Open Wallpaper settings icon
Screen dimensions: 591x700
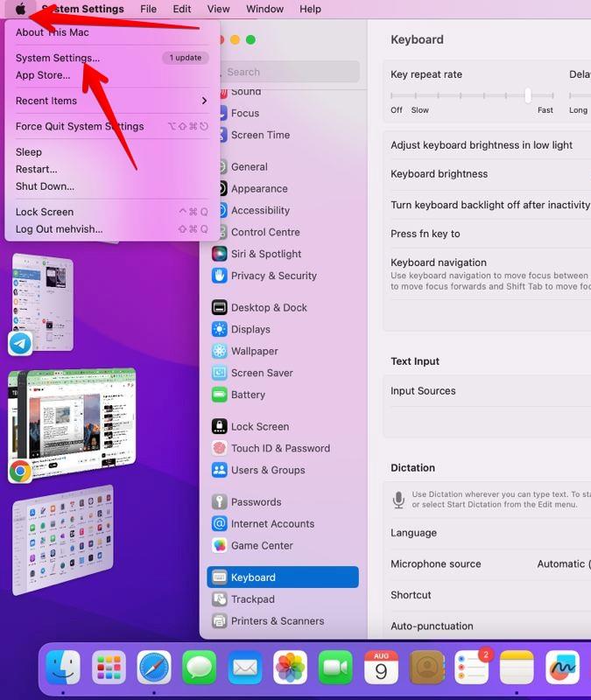[220, 351]
